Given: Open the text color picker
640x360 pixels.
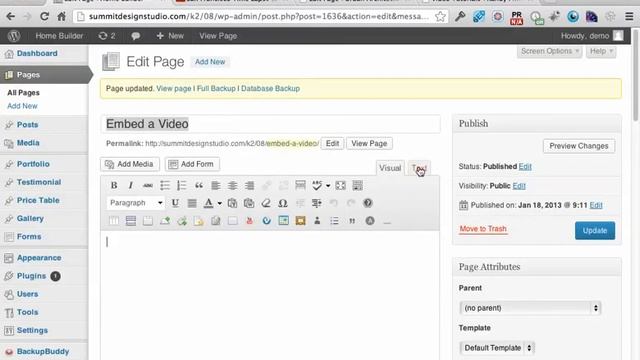Looking at the screenshot, I should point(209,203).
